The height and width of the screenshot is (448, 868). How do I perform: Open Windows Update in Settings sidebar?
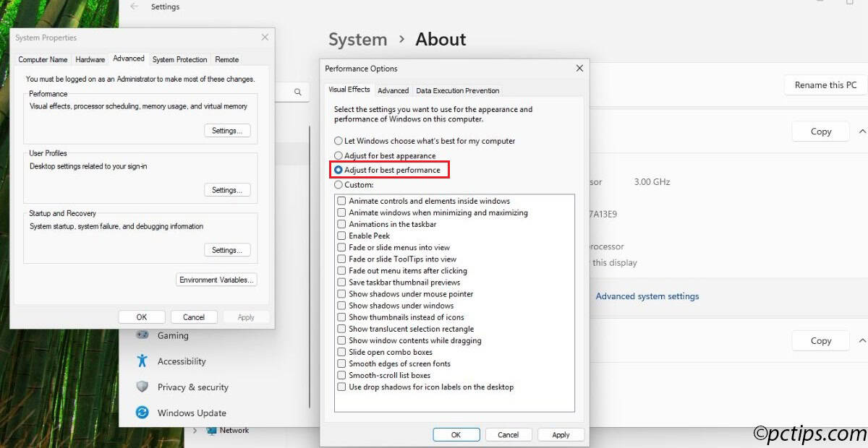[192, 413]
